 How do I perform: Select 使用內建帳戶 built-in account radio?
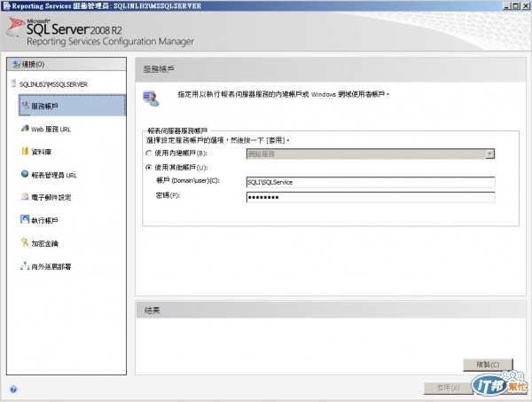click(149, 154)
